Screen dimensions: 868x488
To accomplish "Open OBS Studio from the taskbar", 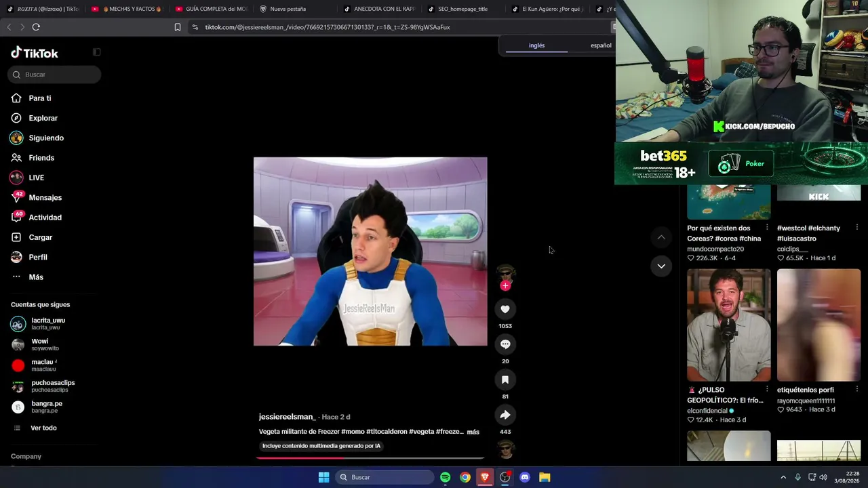I will pos(505,477).
